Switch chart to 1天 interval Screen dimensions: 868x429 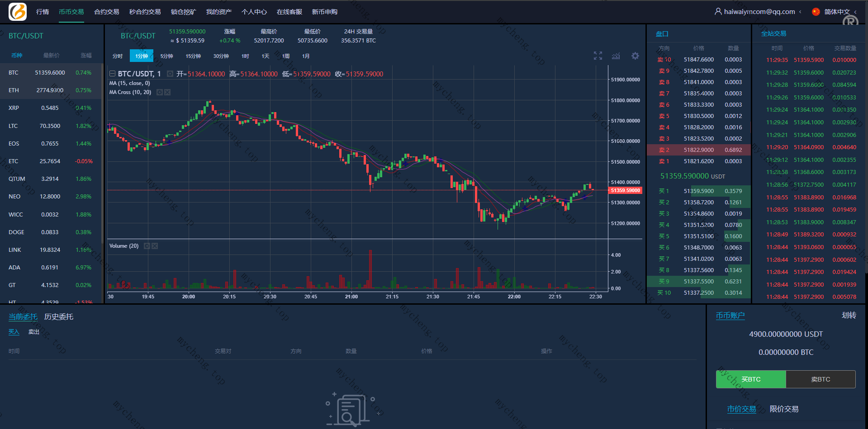click(266, 56)
